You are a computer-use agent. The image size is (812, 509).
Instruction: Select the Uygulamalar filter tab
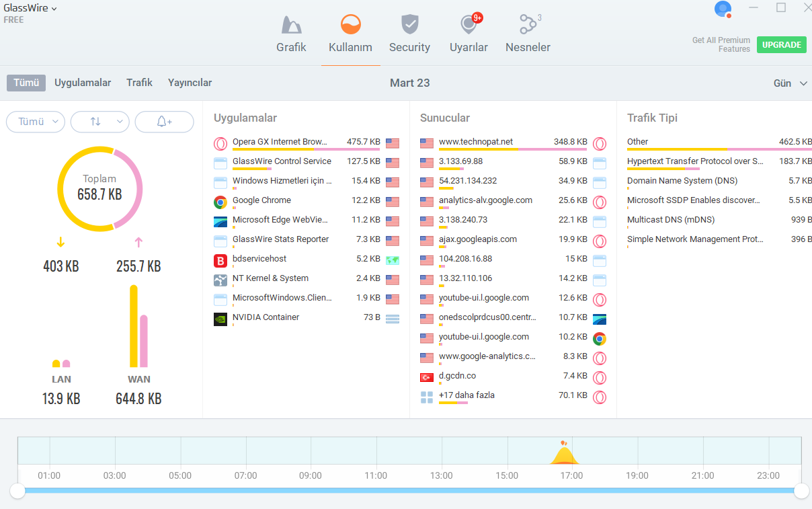tap(83, 83)
